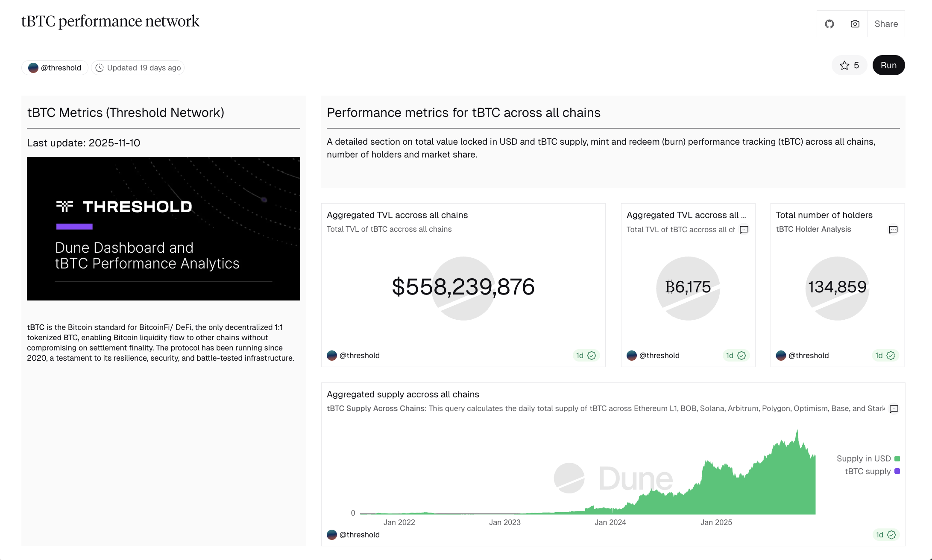
Task: Click the verified checkmark on the holders widget
Action: point(891,355)
